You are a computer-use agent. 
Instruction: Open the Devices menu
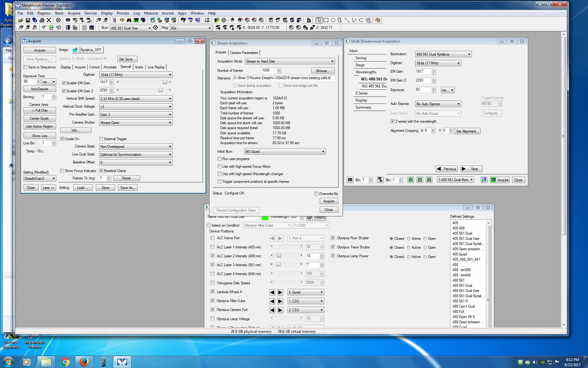coord(90,13)
